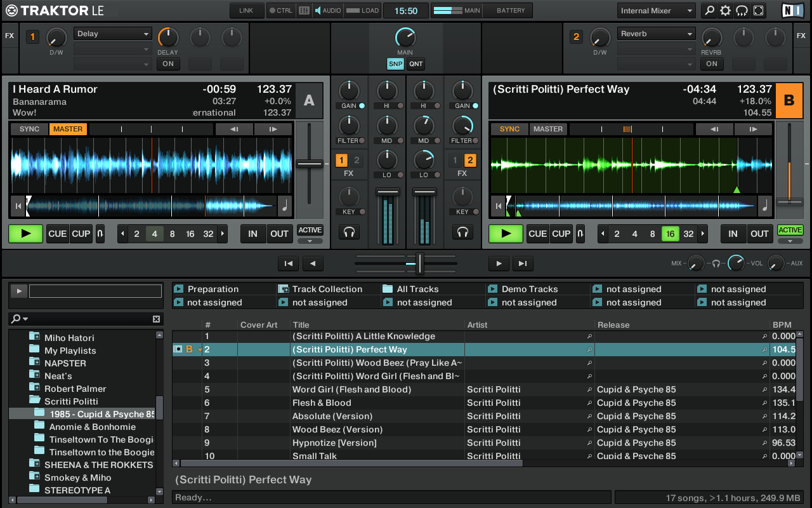Toggle flux mode icon on deck B
Viewport: 812px width, 508px height.
580,234
